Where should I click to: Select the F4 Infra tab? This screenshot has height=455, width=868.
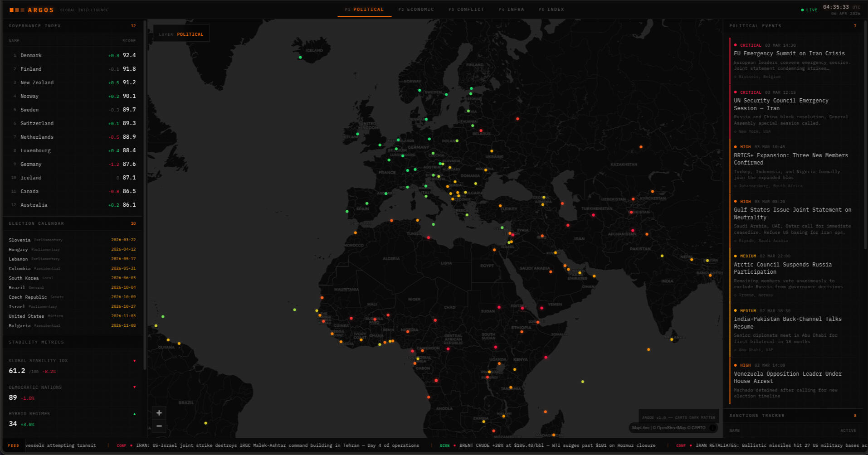tap(512, 10)
